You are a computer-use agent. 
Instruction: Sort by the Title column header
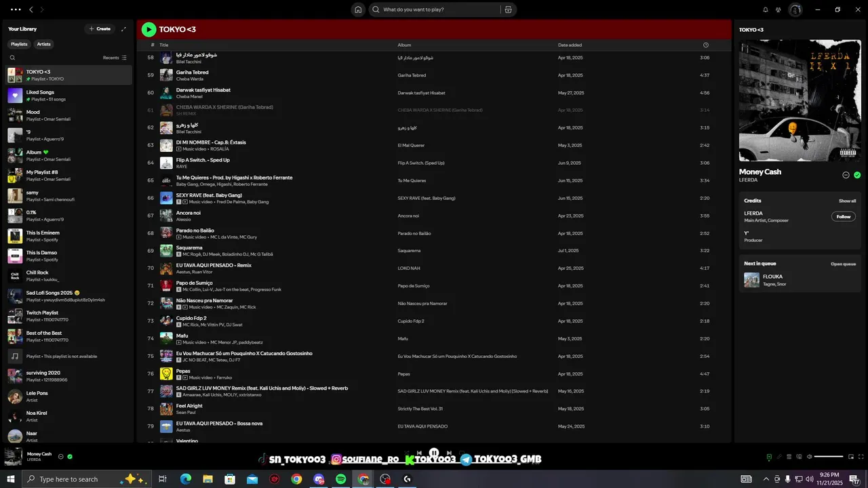tap(164, 45)
